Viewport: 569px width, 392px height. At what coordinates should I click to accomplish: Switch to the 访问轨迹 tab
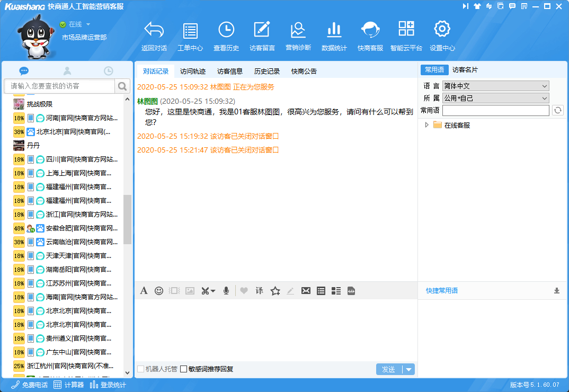point(193,72)
